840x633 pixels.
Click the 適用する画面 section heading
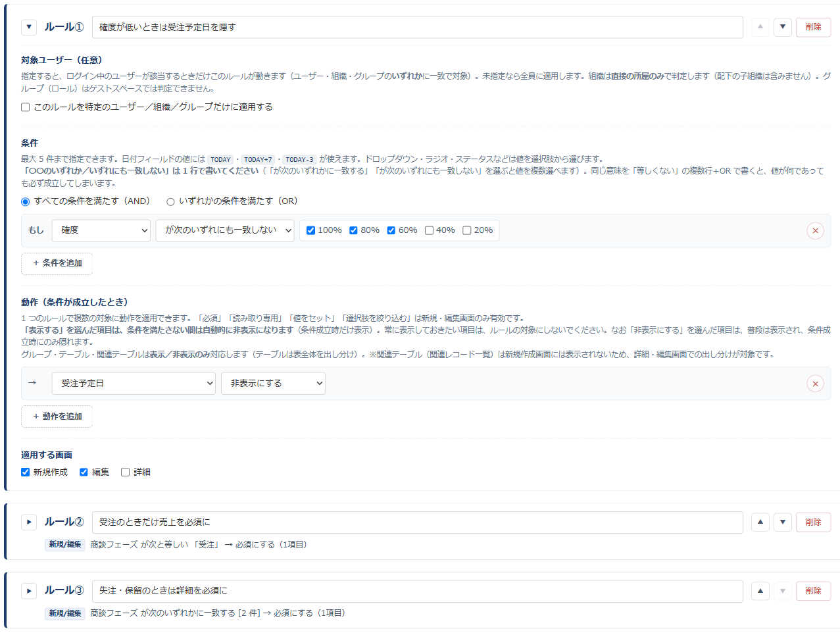[x=47, y=455]
